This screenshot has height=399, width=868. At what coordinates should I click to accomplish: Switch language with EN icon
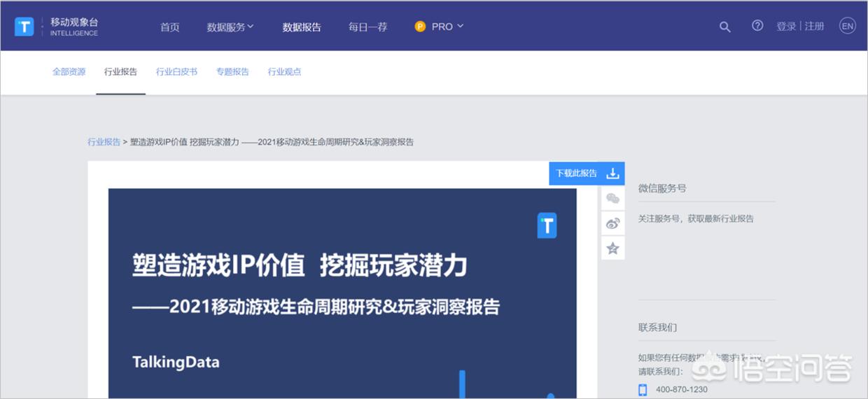[848, 26]
